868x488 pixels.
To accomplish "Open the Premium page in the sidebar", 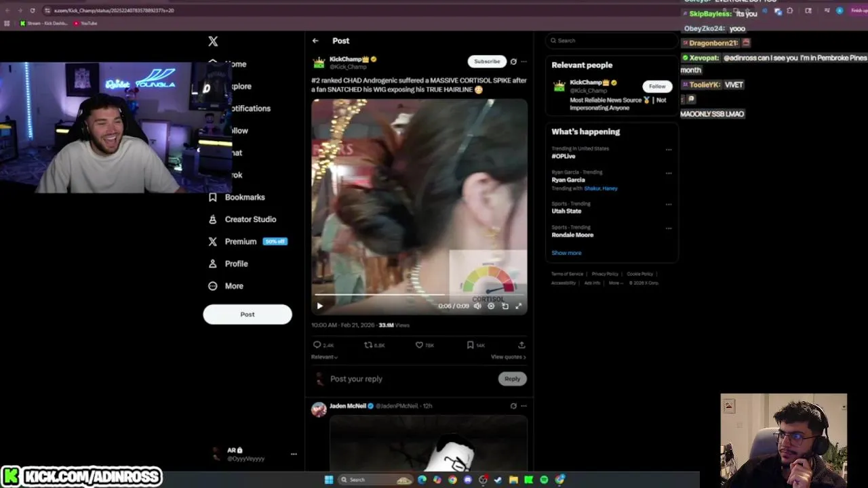I will (248, 241).
